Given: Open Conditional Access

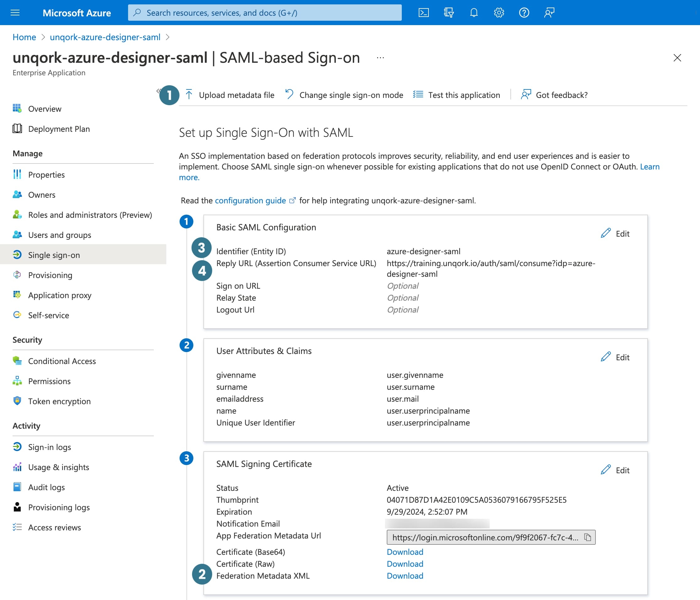Looking at the screenshot, I should (62, 361).
